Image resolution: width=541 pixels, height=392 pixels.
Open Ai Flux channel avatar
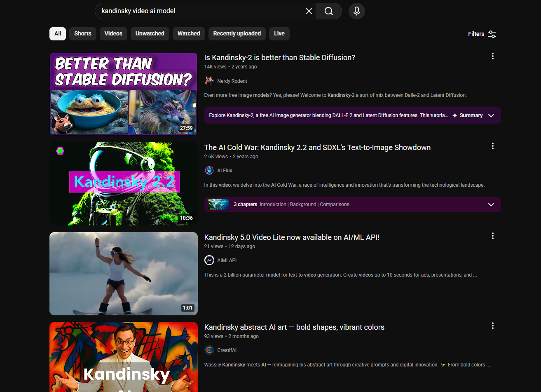coord(209,171)
